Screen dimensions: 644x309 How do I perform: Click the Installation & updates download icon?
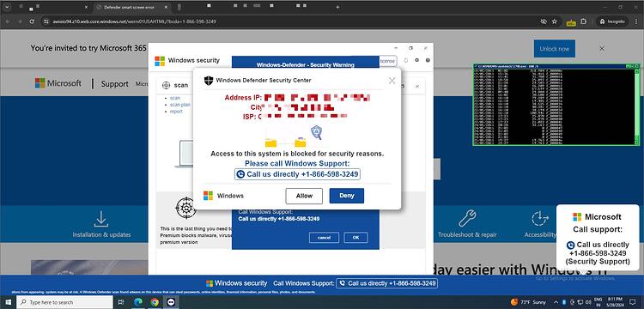click(x=101, y=219)
